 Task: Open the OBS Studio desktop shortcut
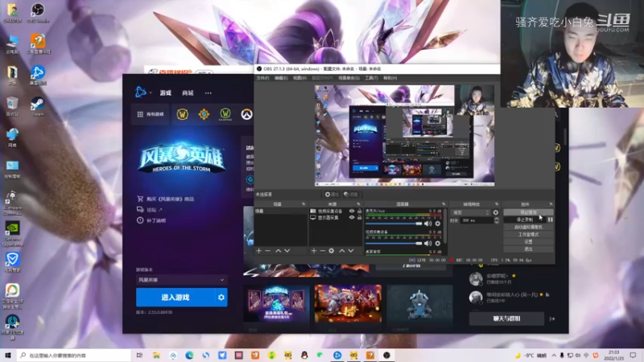[x=38, y=12]
